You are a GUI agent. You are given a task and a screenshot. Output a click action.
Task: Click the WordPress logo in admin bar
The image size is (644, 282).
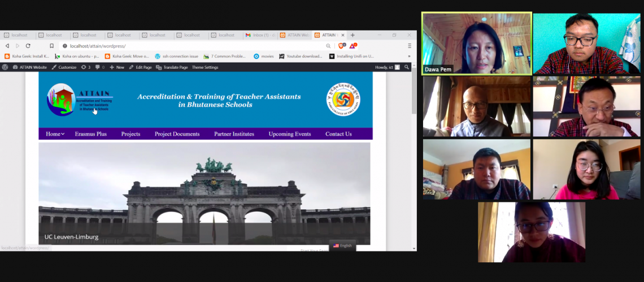pyautogui.click(x=5, y=67)
